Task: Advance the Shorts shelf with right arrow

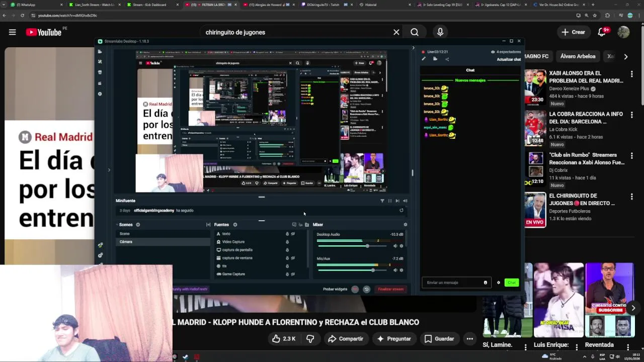Action: tap(633, 308)
